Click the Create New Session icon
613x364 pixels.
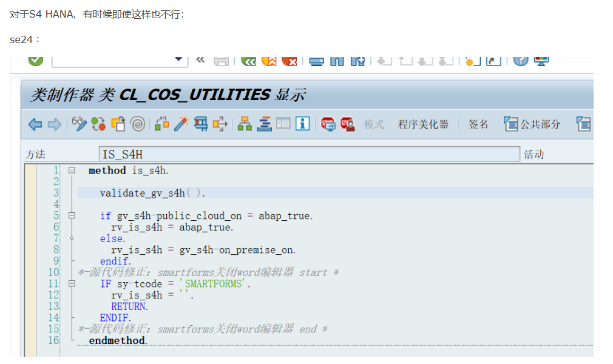473,61
